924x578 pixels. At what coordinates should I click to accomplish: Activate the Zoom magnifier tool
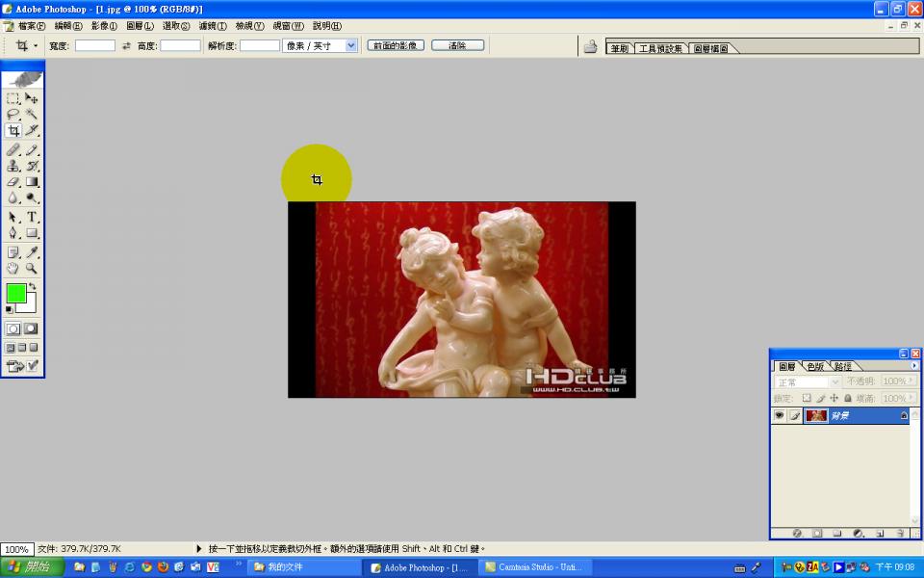32,269
